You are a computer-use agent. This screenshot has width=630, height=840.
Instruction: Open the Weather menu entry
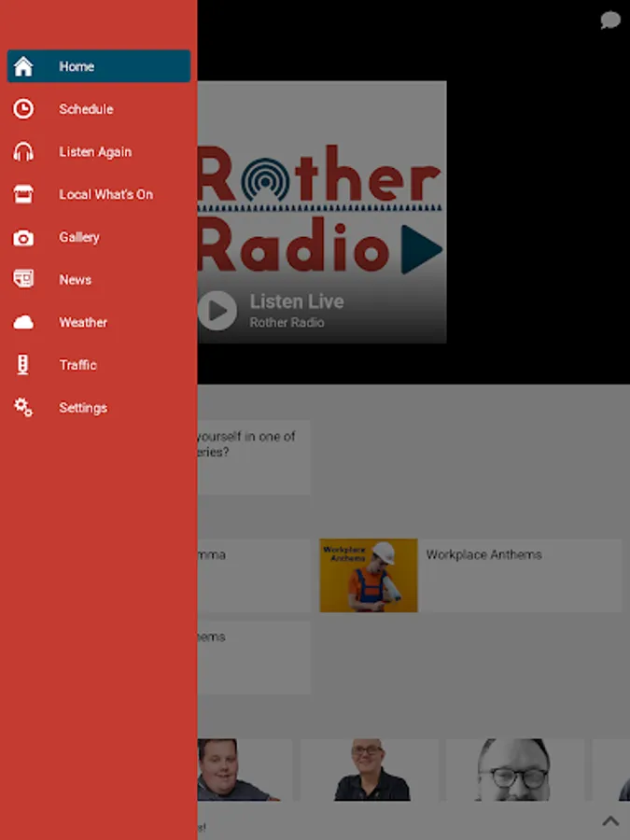click(x=99, y=322)
